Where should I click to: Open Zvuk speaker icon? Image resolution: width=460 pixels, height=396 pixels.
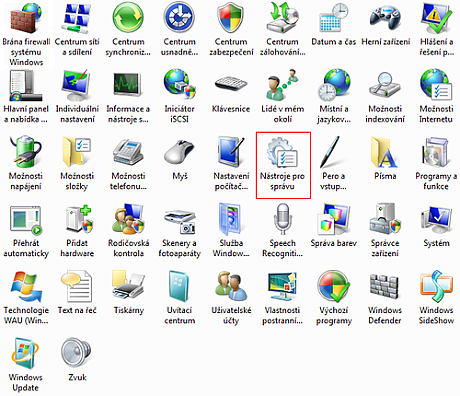pos(77,353)
